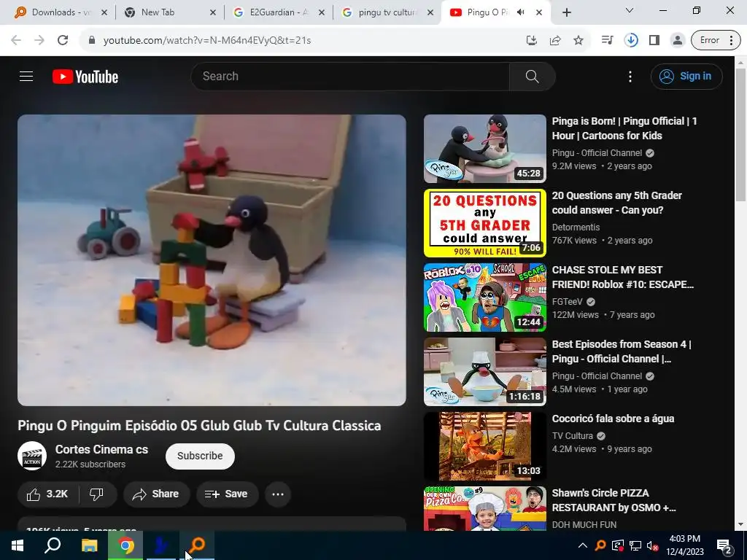Click the muted volume tray icon
The image size is (747, 560).
[652, 545]
